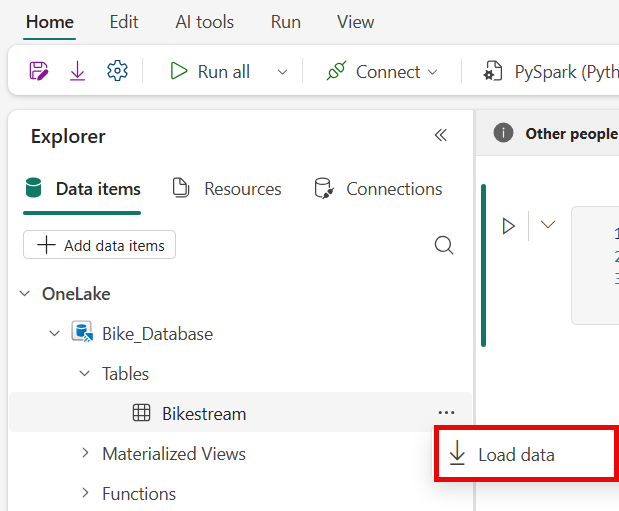
Task: Open the Bikestream more options ellipsis
Action: pos(446,413)
